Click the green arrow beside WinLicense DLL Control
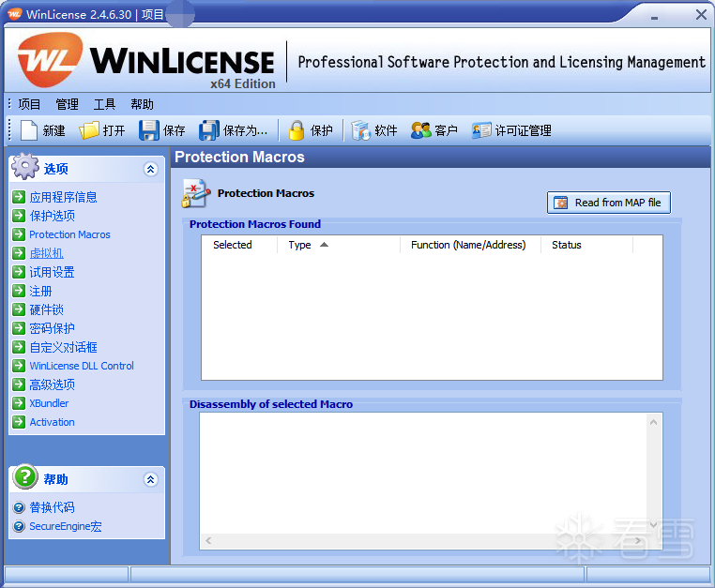Viewport: 715px width, 588px height. (x=19, y=366)
